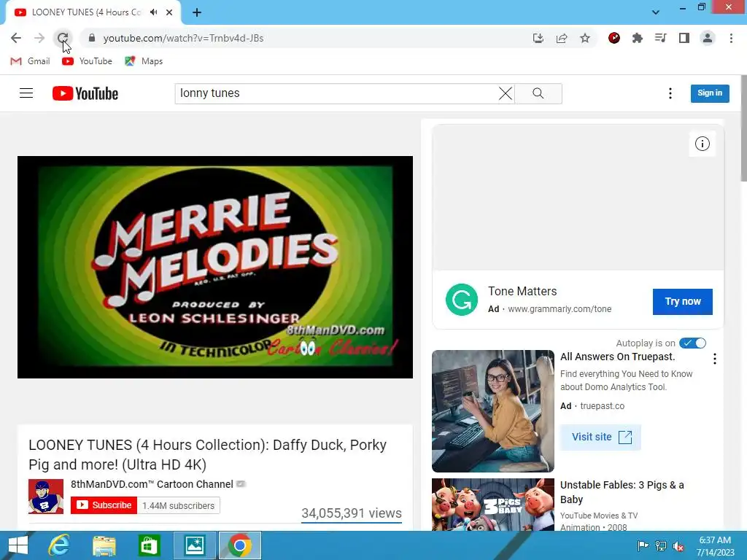Click the Try now ad button
The image size is (747, 560).
coord(683,301)
